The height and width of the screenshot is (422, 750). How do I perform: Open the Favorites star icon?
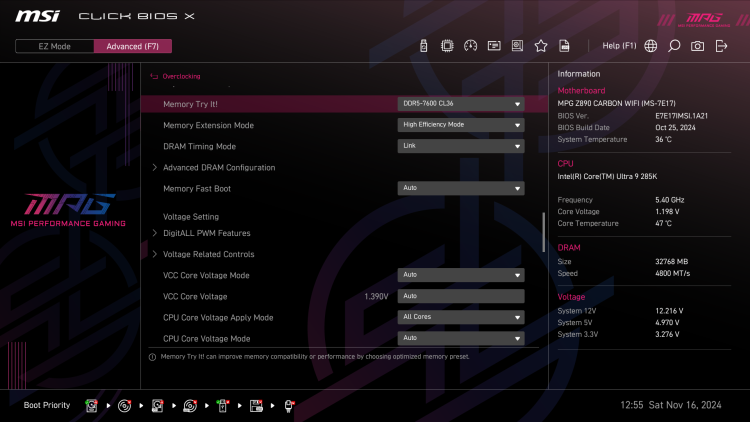click(x=541, y=46)
